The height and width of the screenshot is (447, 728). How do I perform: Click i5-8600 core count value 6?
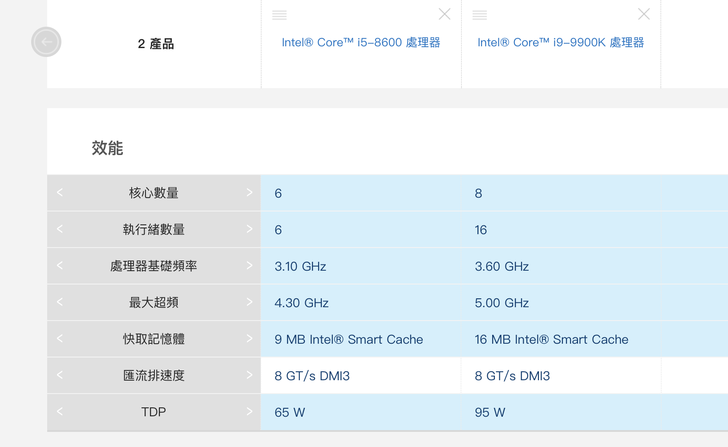tap(278, 193)
